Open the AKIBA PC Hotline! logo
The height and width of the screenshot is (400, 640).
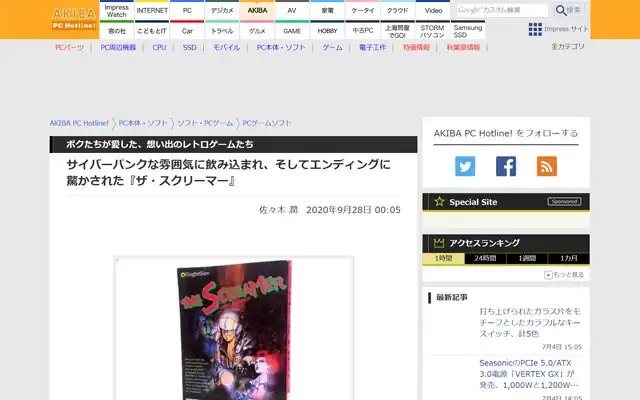point(74,19)
